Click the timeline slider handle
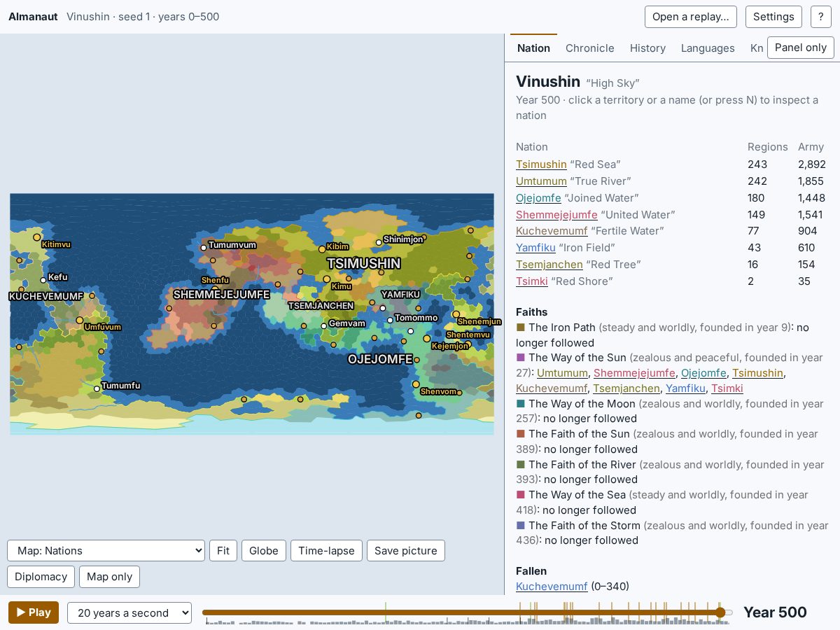This screenshot has width=840, height=630. 720,612
